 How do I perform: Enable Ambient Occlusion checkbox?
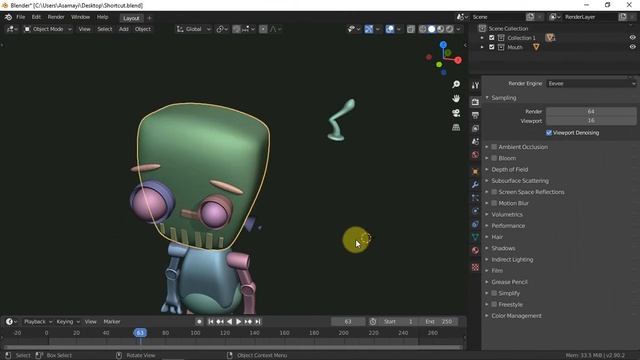click(494, 147)
